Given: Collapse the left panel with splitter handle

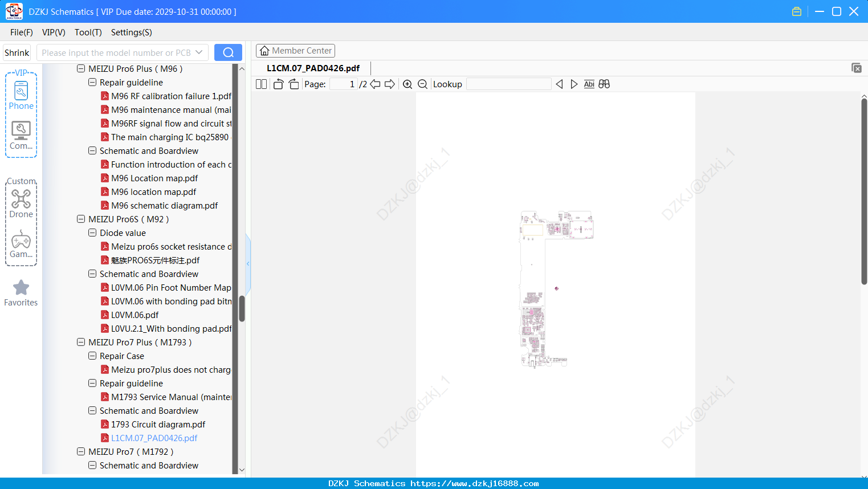Looking at the screenshot, I should pyautogui.click(x=248, y=263).
